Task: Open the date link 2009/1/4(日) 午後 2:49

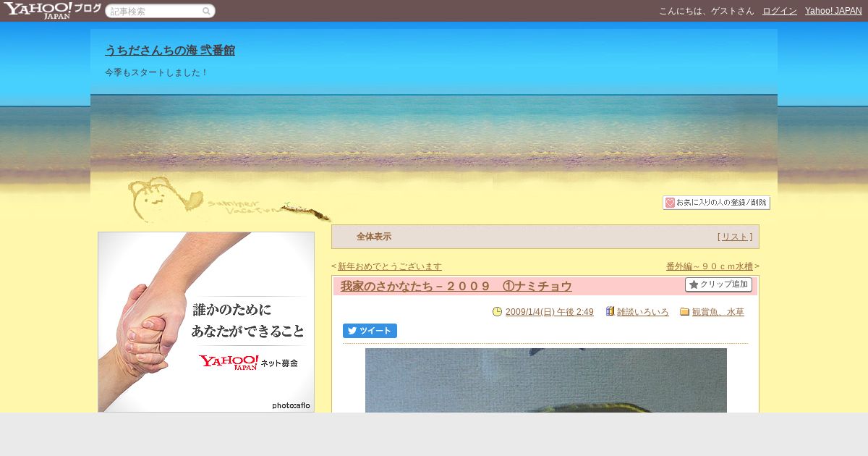Action: point(550,312)
